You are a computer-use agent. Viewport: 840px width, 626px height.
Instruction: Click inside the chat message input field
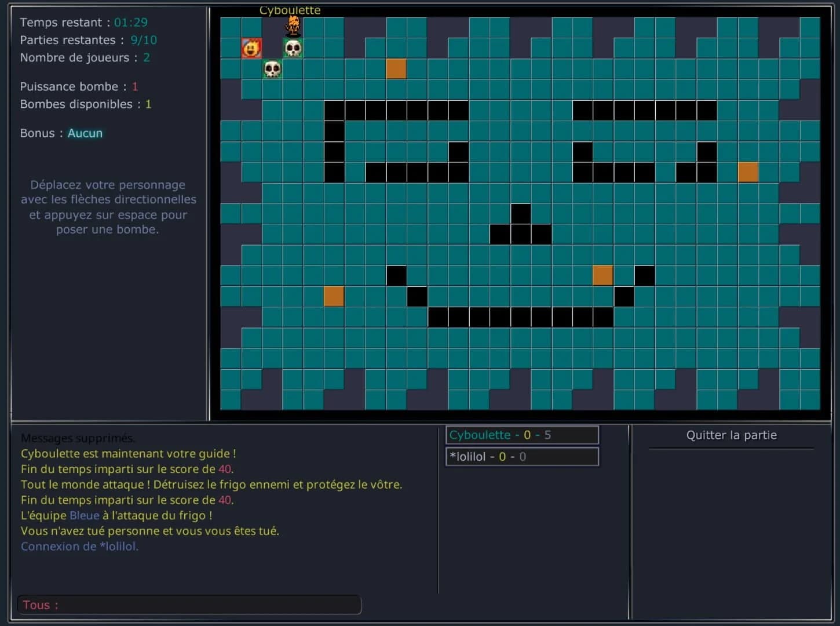click(203, 605)
